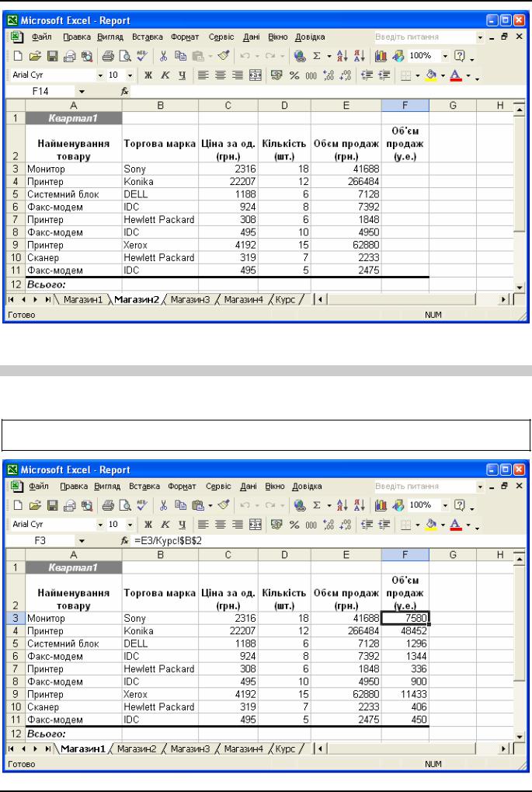Switch to Магазин3 sheet in upper window
Screen dimensions: 532x792
point(190,299)
